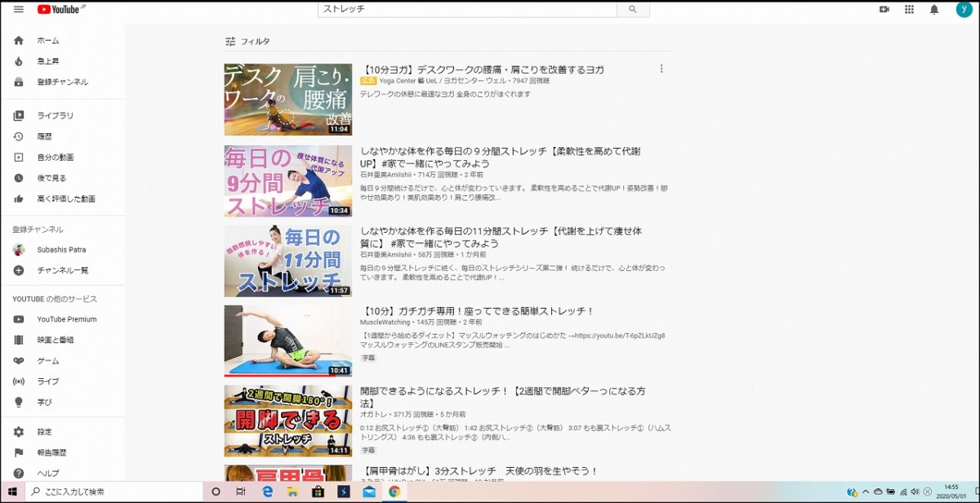Open Mail app from the taskbar
The image size is (980, 503).
(368, 492)
